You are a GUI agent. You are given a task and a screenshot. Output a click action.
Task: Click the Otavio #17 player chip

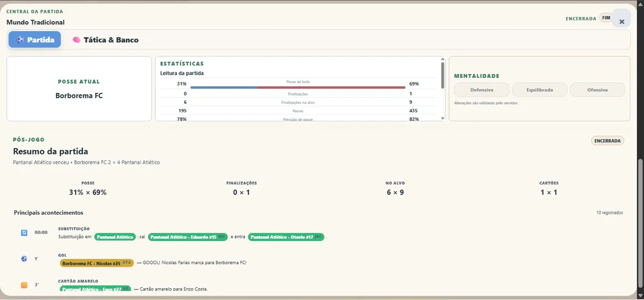286,237
